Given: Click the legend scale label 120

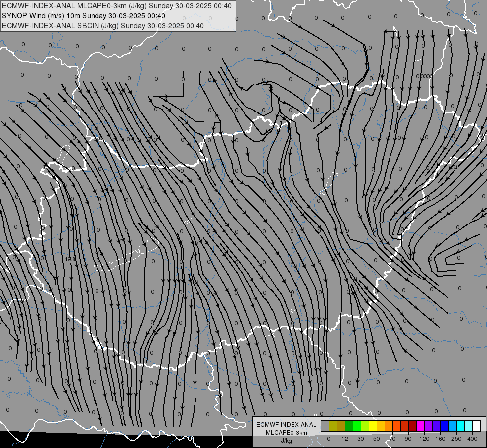Looking at the screenshot, I should coord(424,439).
